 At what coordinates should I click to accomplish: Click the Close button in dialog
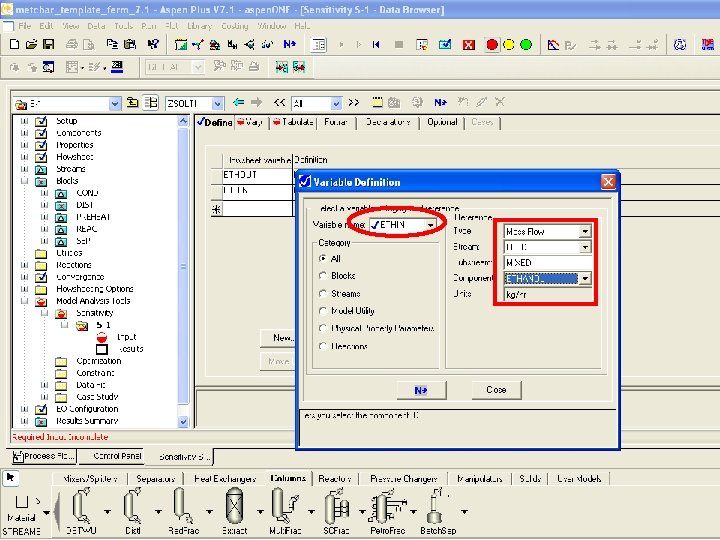tap(496, 390)
